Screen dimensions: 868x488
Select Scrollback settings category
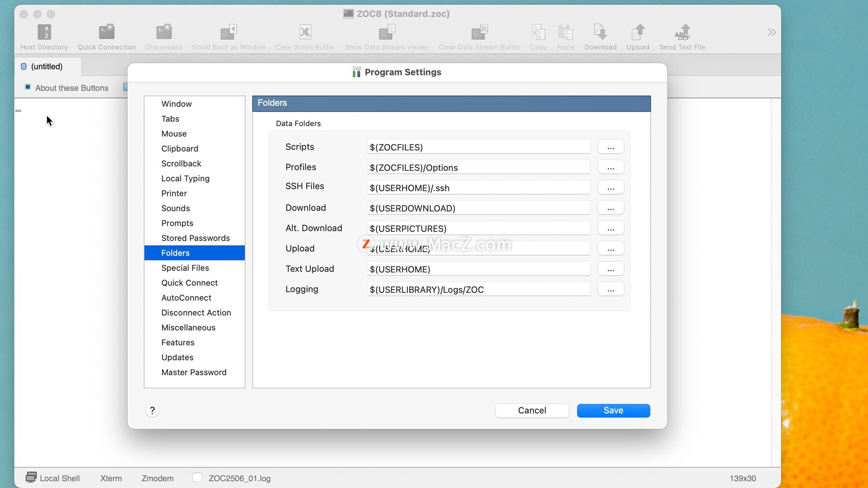(194, 164)
